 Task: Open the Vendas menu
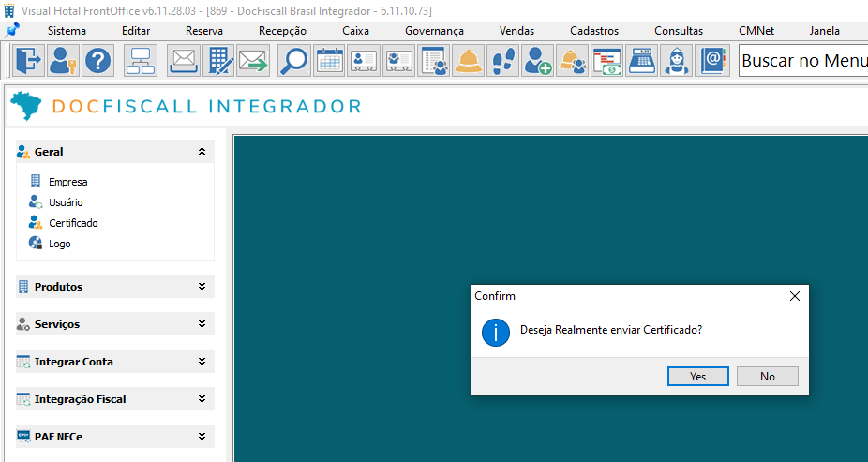click(x=516, y=31)
